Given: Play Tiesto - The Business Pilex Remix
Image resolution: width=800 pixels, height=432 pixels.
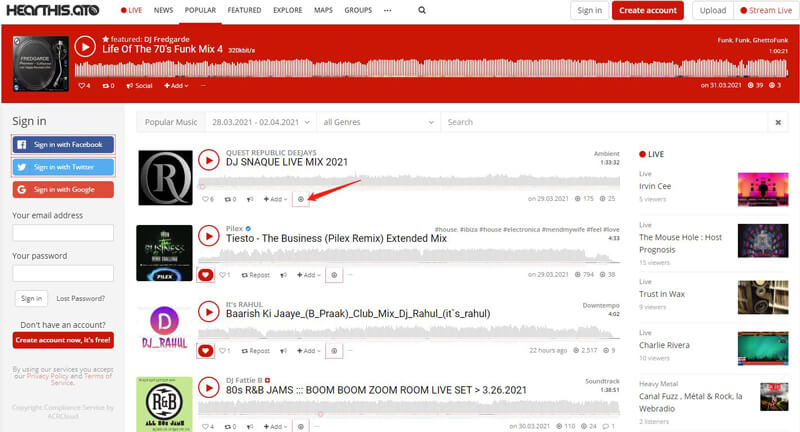Looking at the screenshot, I should 209,236.
